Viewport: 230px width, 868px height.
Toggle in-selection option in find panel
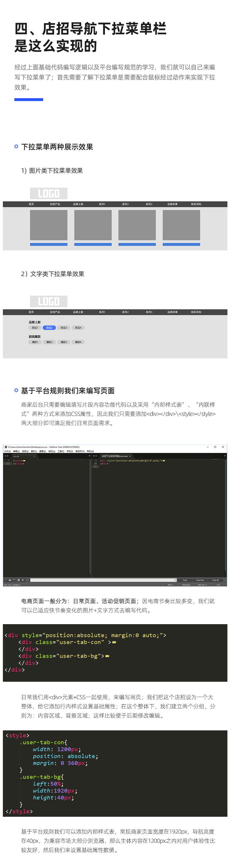coord(22,580)
